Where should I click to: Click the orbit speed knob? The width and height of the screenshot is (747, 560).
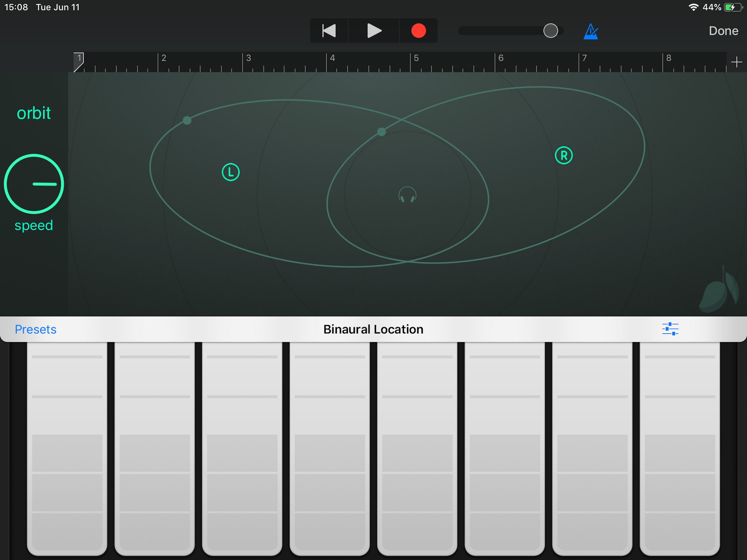pyautogui.click(x=34, y=184)
